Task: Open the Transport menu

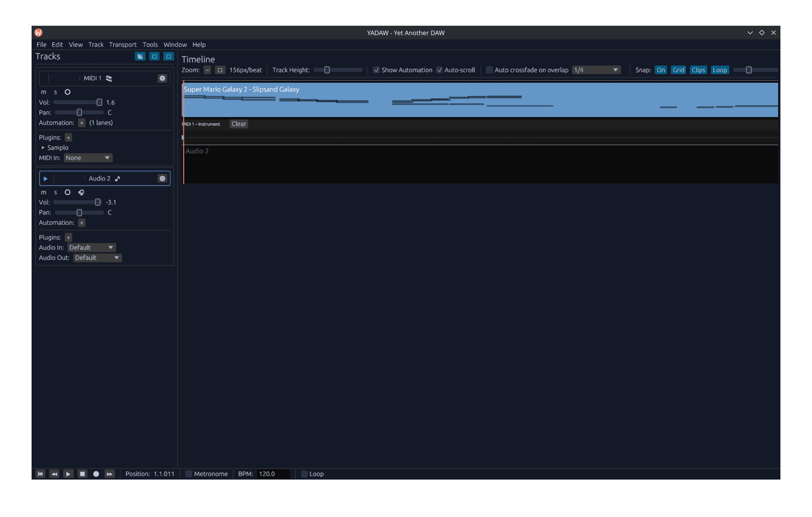Action: tap(123, 45)
